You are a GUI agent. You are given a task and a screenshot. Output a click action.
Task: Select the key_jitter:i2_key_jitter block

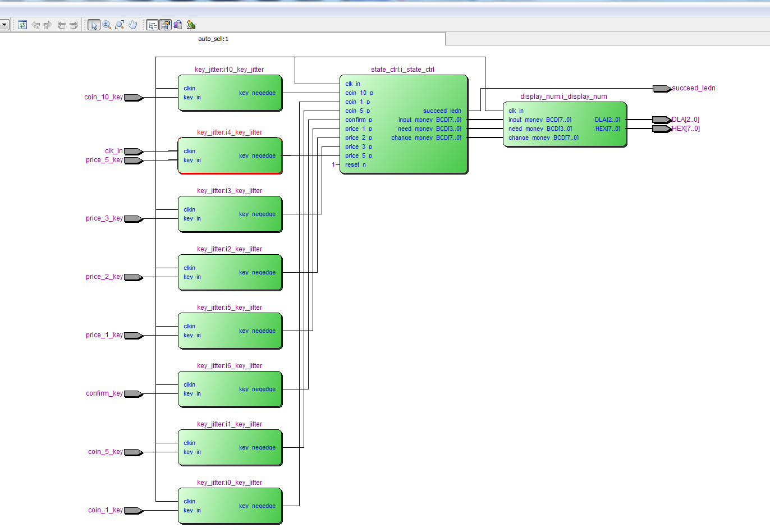point(230,273)
